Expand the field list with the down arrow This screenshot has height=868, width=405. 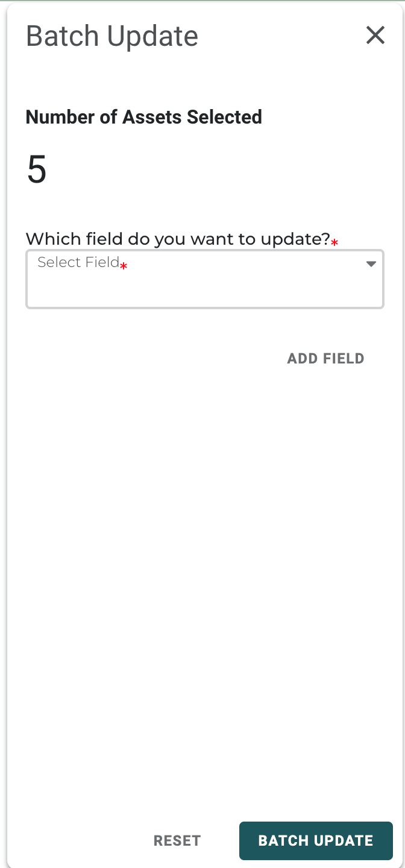(x=371, y=264)
